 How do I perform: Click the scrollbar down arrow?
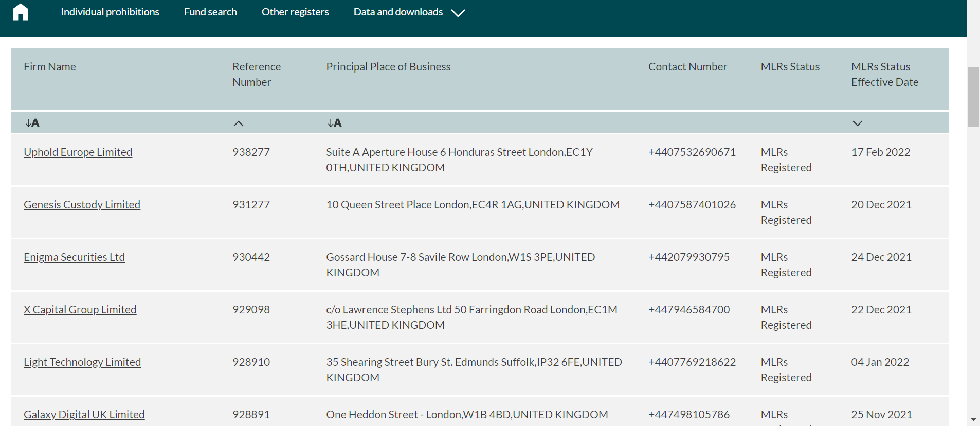point(973,420)
